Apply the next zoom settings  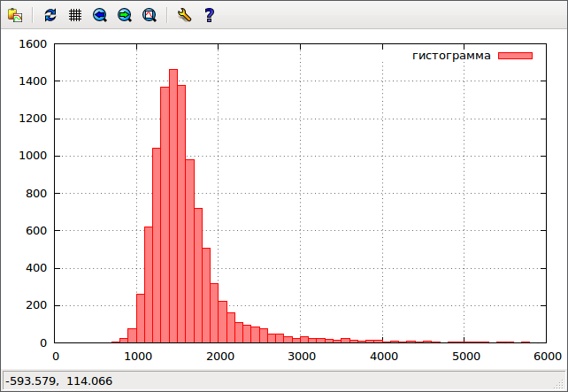[125, 15]
